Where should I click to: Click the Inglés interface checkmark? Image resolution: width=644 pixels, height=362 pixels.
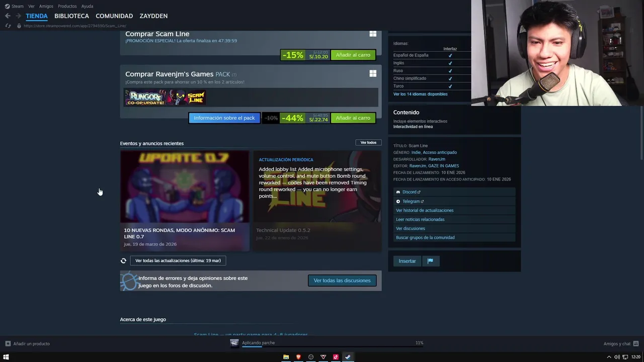[x=450, y=63]
